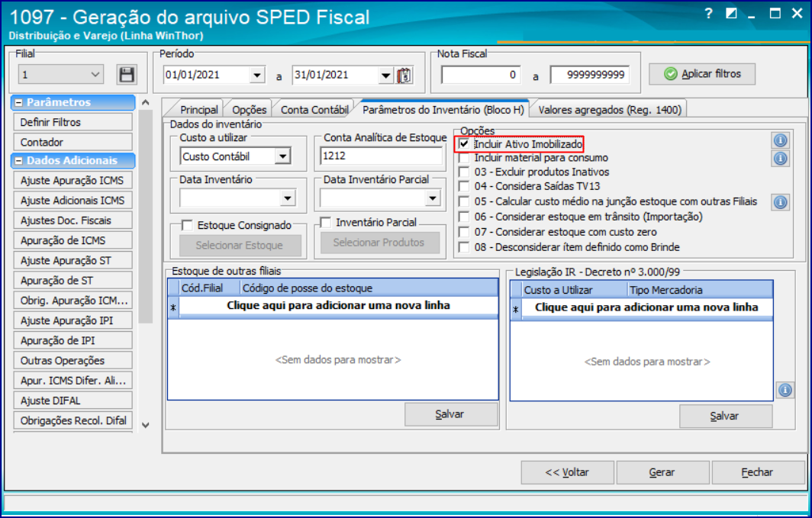Collapse the Parâmetros section

coord(18,102)
